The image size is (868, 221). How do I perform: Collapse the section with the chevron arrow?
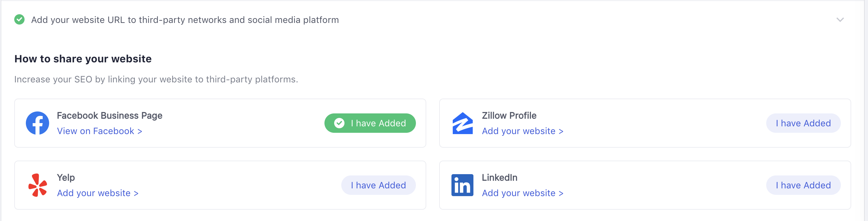click(x=840, y=19)
